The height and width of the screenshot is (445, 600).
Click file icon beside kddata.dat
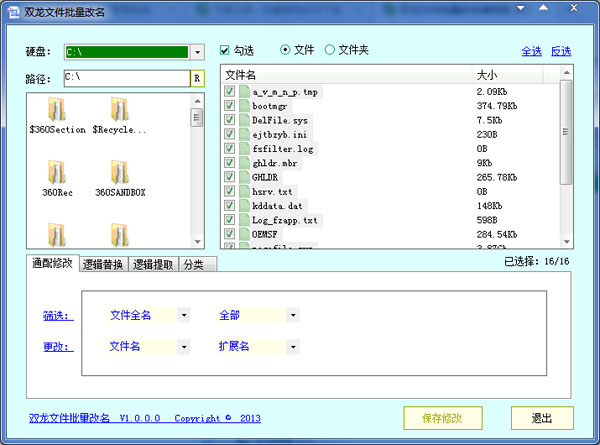(x=245, y=206)
